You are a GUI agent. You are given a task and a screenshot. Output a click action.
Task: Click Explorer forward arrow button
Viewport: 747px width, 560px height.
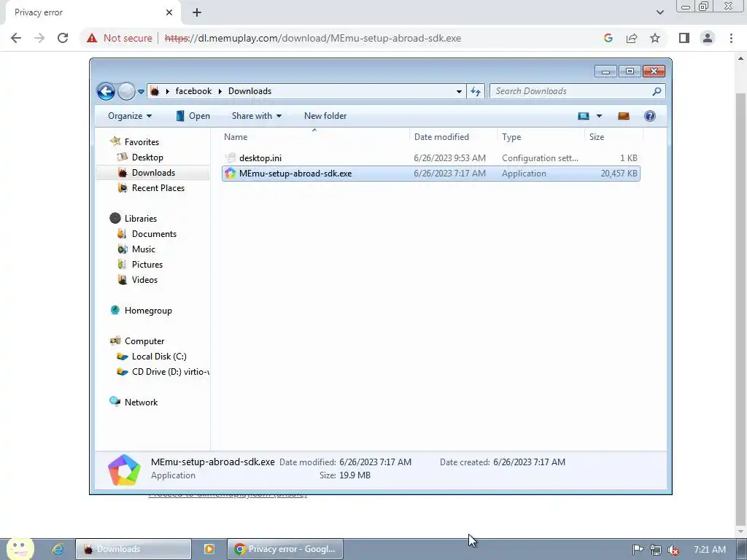126,91
